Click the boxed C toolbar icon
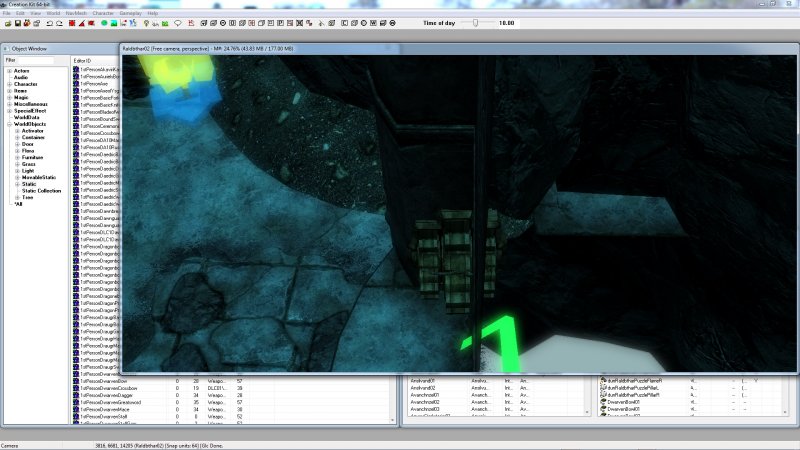Viewport: 800px width, 450px height. (x=345, y=23)
